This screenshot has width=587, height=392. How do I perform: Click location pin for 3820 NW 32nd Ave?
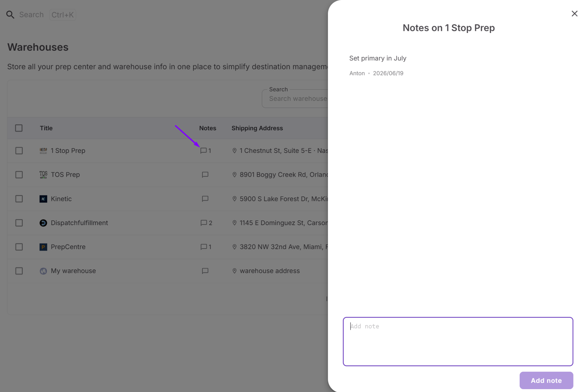[234, 247]
